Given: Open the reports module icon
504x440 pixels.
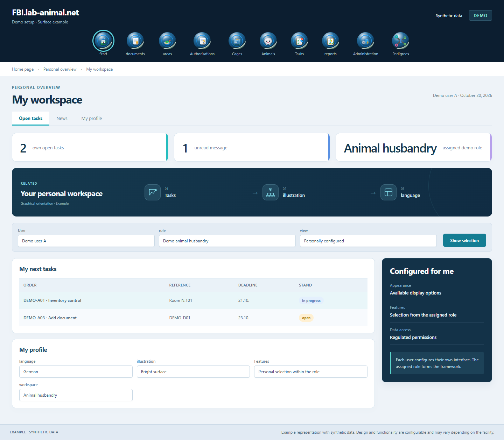Looking at the screenshot, I should click(x=330, y=41).
